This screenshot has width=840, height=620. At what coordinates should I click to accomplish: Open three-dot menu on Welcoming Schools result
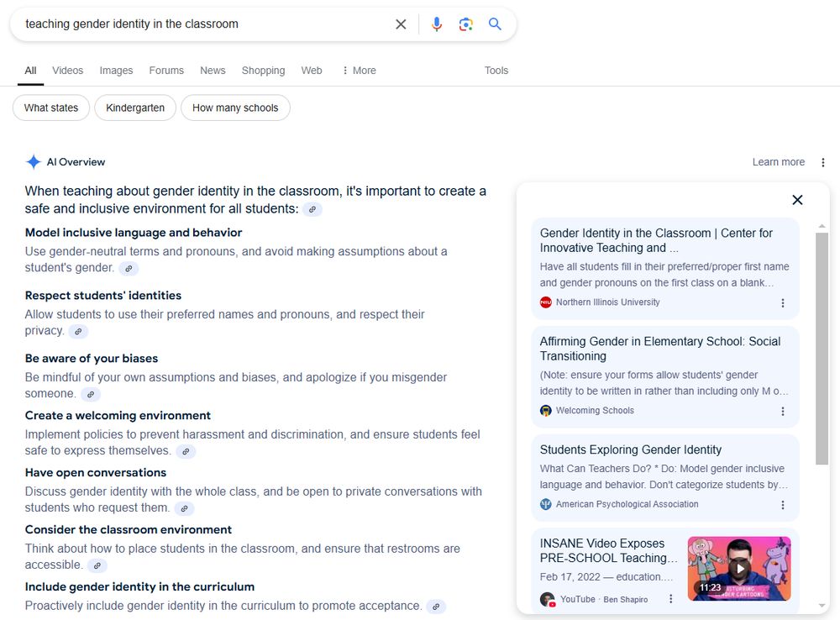coord(782,411)
